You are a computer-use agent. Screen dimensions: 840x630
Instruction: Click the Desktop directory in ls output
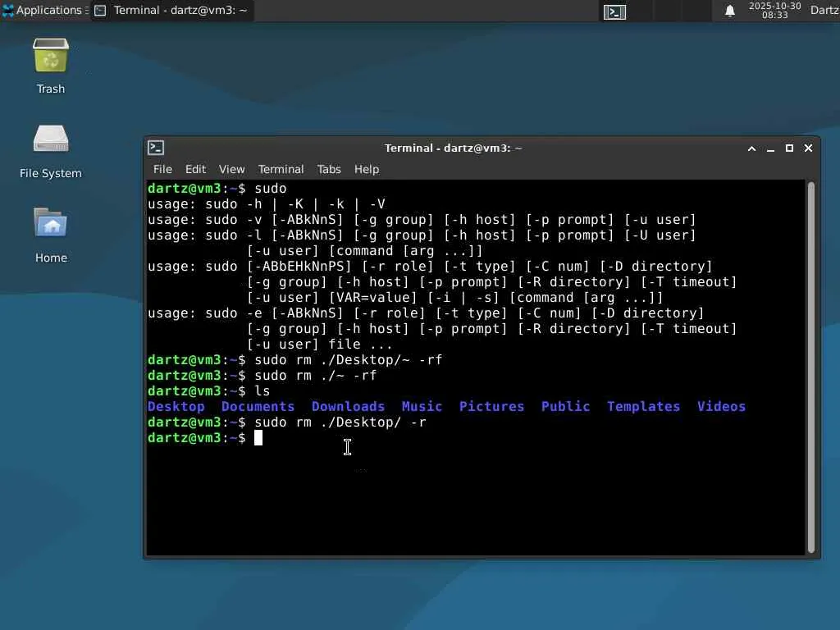point(176,407)
